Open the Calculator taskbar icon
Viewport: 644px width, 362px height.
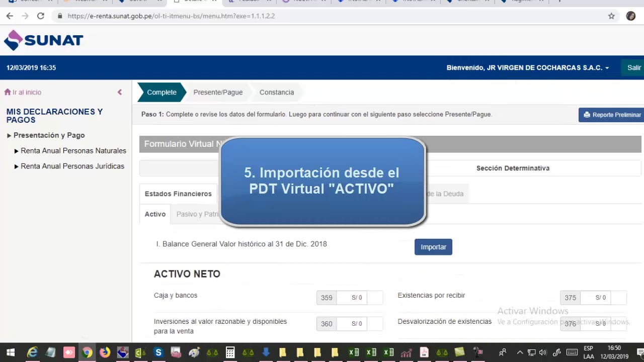tap(230, 352)
